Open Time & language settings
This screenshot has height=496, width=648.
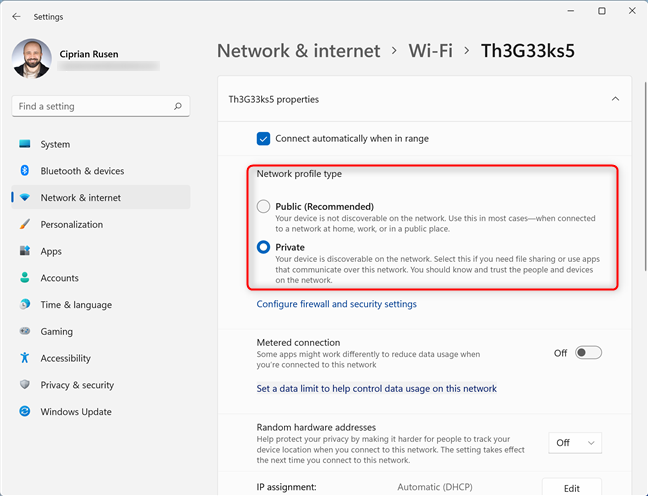tap(101, 305)
